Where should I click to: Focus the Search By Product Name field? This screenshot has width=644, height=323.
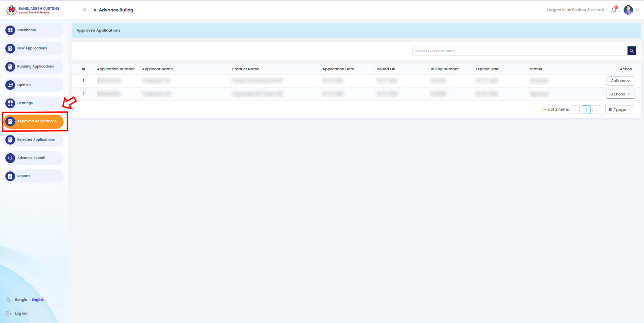click(x=520, y=51)
